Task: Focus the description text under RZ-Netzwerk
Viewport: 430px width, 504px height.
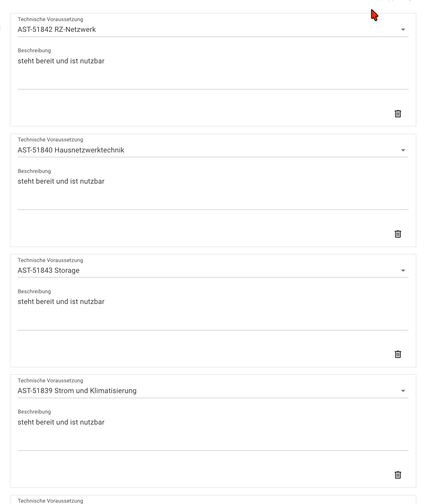Action: 61,61
